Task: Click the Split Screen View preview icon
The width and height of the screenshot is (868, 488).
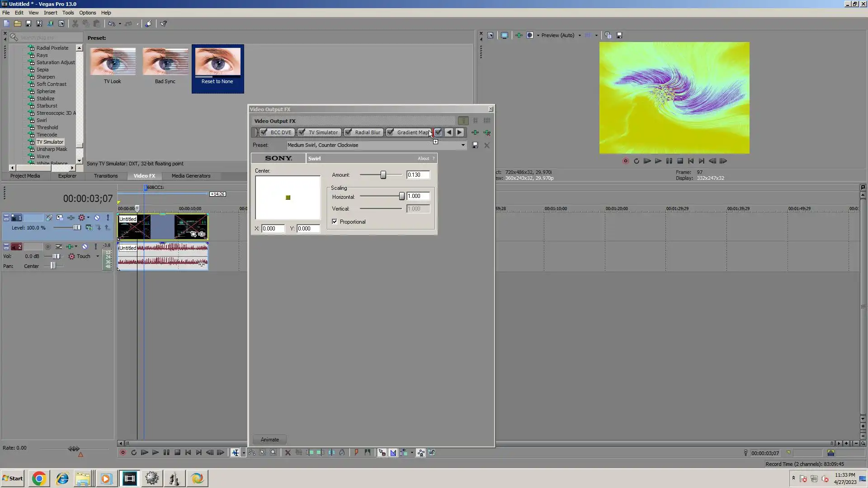Action: point(530,35)
